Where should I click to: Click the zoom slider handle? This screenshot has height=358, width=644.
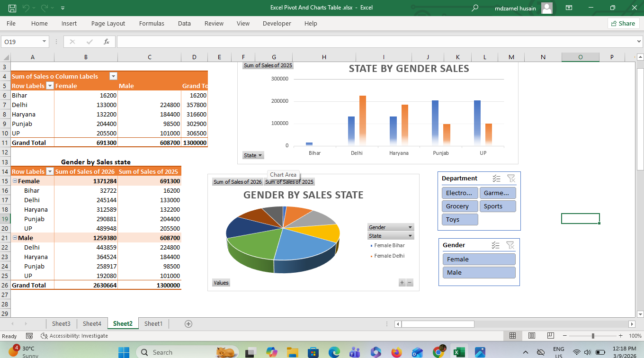tap(593, 336)
